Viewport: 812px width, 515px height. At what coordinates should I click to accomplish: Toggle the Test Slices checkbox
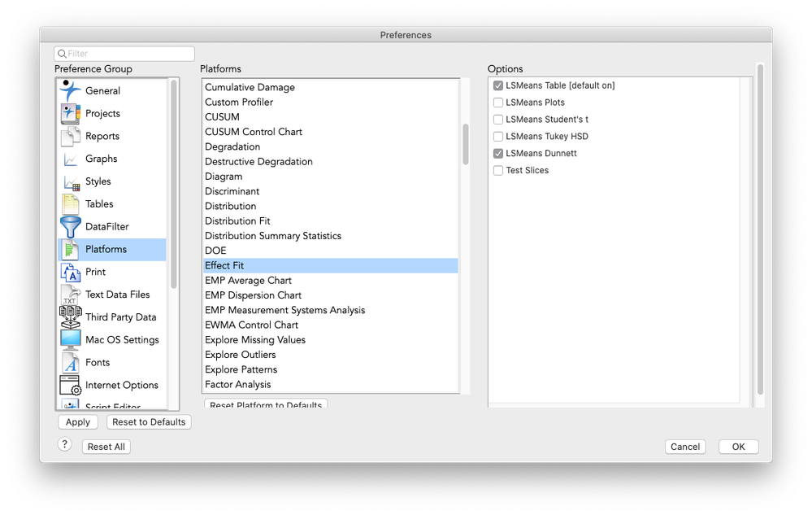[x=498, y=171]
